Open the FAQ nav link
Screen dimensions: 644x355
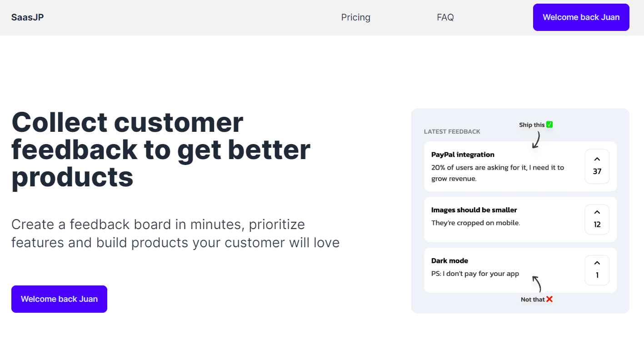(x=445, y=17)
